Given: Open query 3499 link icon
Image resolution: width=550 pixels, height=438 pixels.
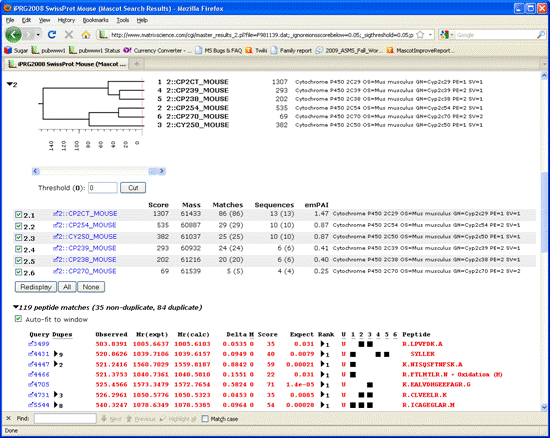Looking at the screenshot, I should [x=31, y=344].
